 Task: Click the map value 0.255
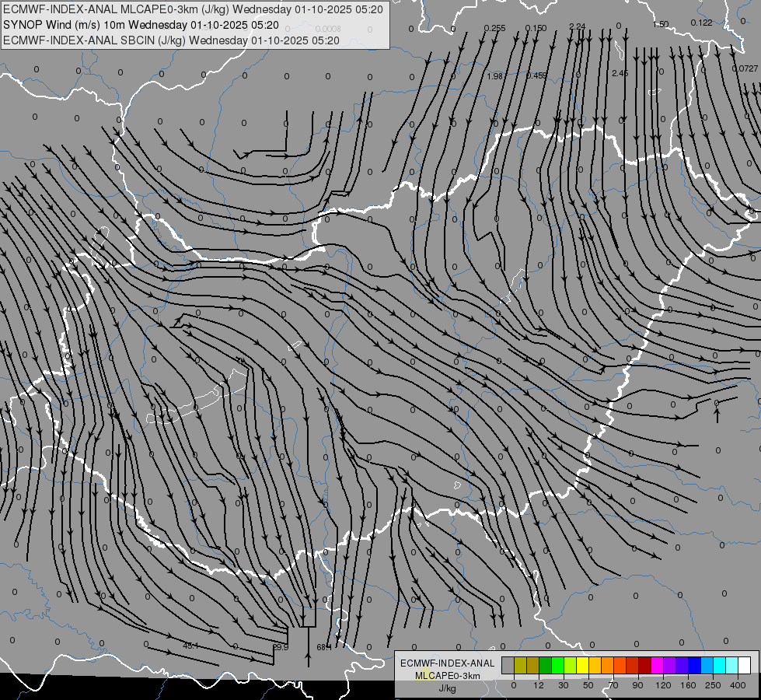[494, 28]
